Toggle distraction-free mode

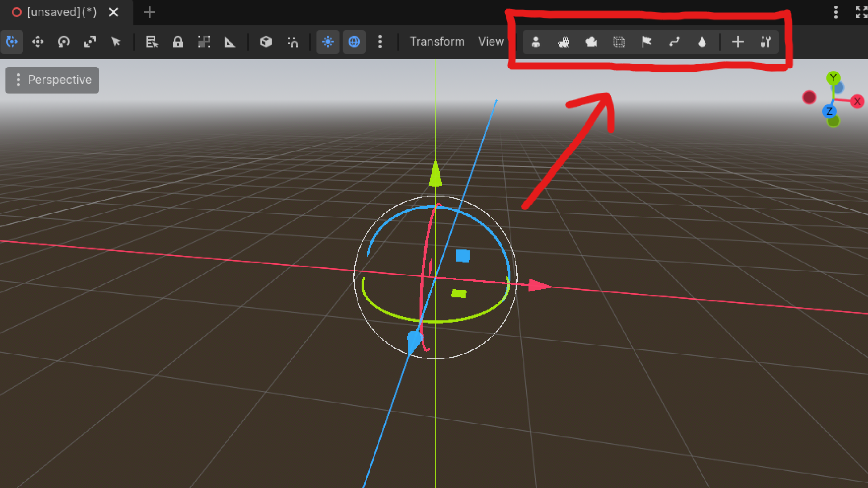[862, 12]
